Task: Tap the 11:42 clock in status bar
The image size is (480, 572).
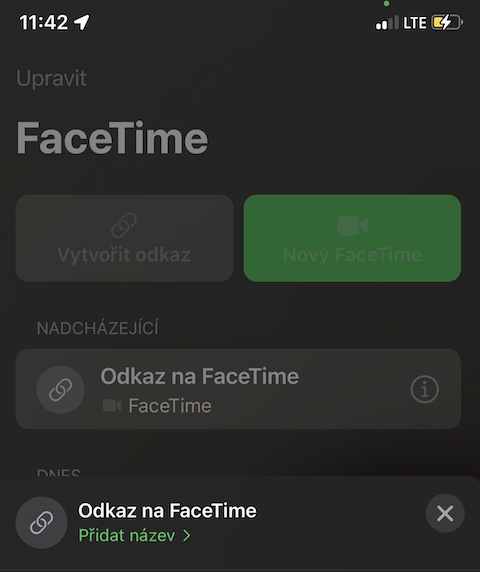Action: pyautogui.click(x=44, y=22)
